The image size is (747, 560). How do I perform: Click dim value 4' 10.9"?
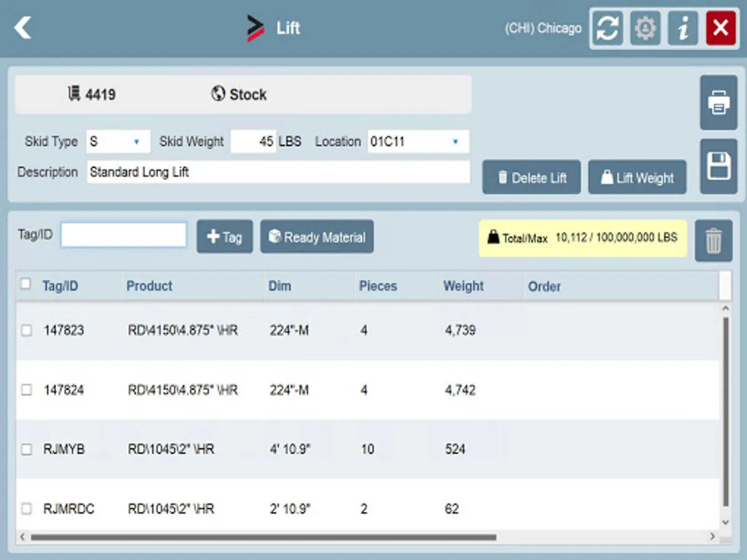tap(289, 449)
